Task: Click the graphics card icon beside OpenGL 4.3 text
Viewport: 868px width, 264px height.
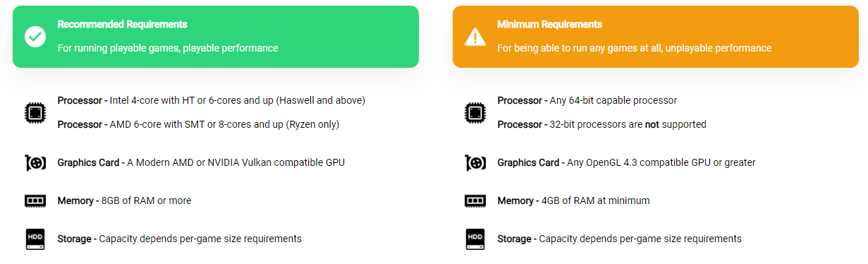Action: coord(475,163)
